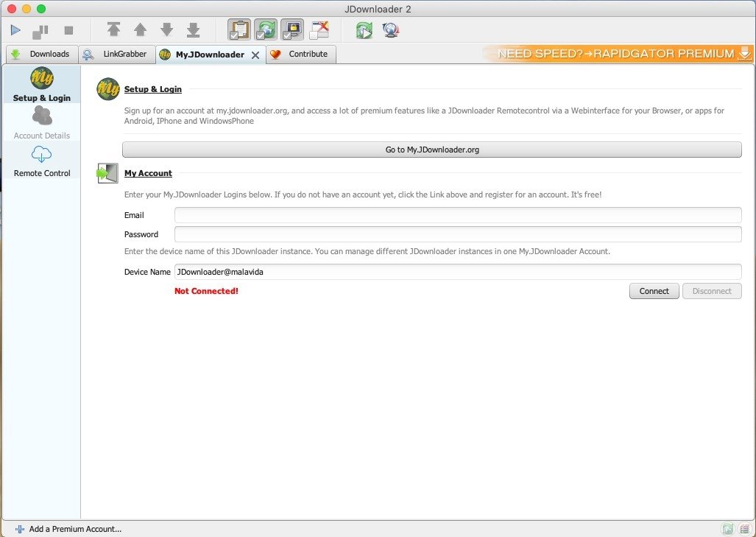The width and height of the screenshot is (756, 537).
Task: Click the Setup & Login heading text
Action: click(153, 89)
